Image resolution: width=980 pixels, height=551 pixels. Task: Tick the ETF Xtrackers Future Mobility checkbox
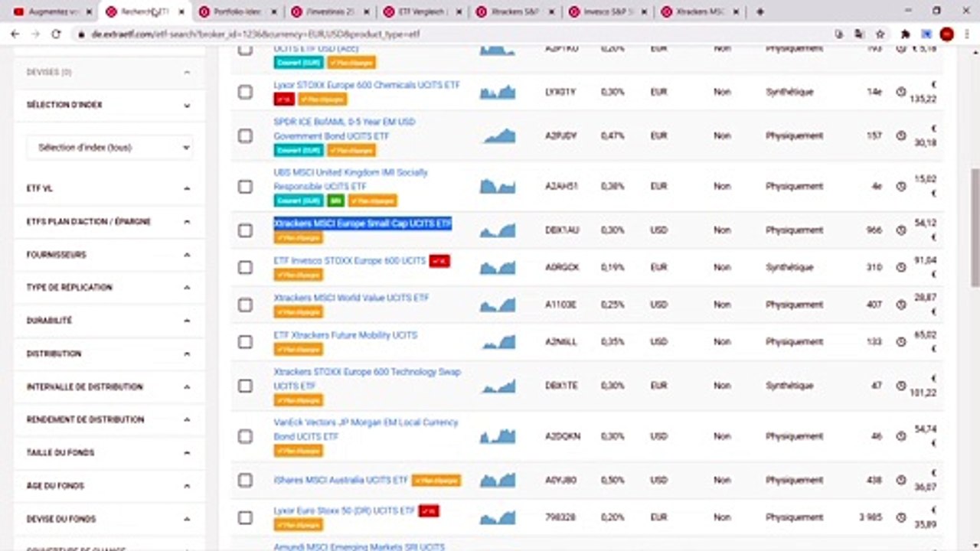point(245,342)
